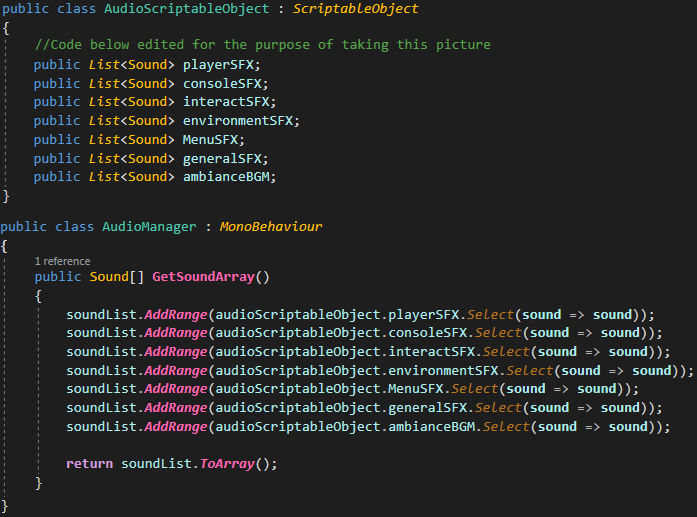Click the return keyword
697x517 pixels.
pyautogui.click(x=89, y=464)
